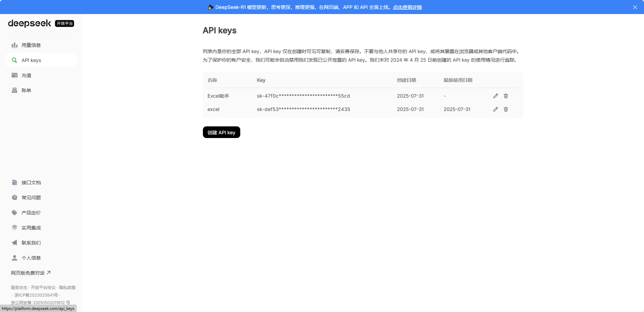Screen dimensions: 644x312
Task: Click the external arrow icon beside 网页版免费对话
Action: pyautogui.click(x=49, y=273)
